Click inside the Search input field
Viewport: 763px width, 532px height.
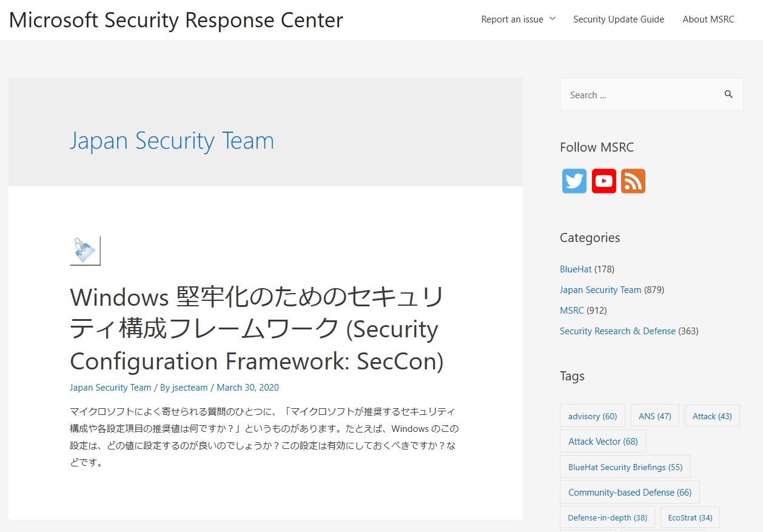[x=642, y=95]
